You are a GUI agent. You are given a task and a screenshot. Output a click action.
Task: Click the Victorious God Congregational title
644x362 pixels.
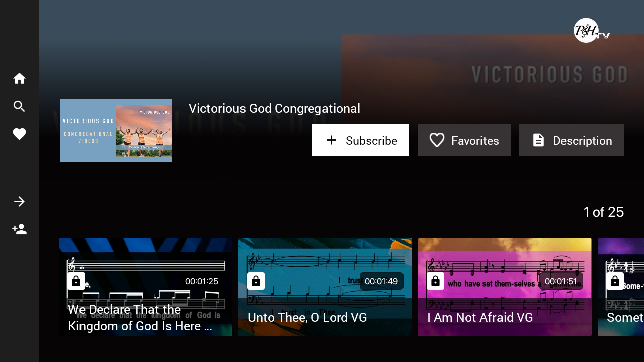coord(274,108)
